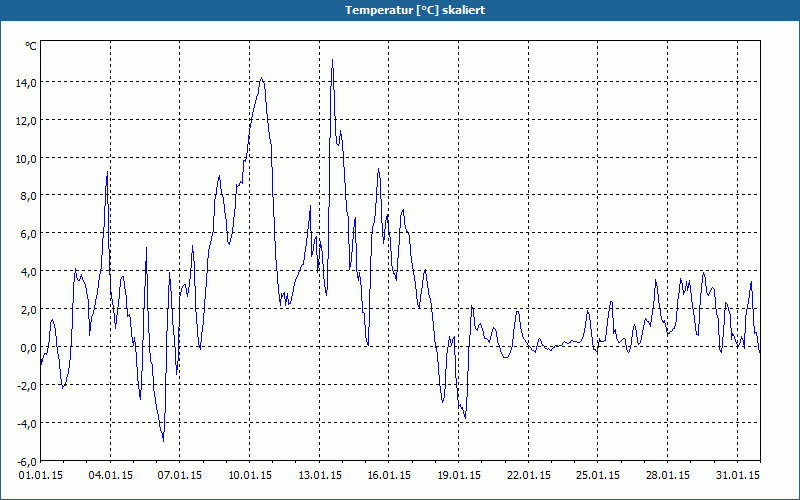Click the highest temperature peak above 14,0
Screen dimensions: 800x500
click(x=333, y=60)
